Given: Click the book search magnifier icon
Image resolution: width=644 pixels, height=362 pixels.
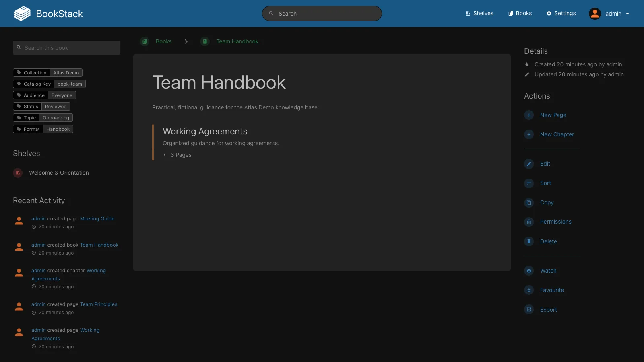Looking at the screenshot, I should point(19,47).
